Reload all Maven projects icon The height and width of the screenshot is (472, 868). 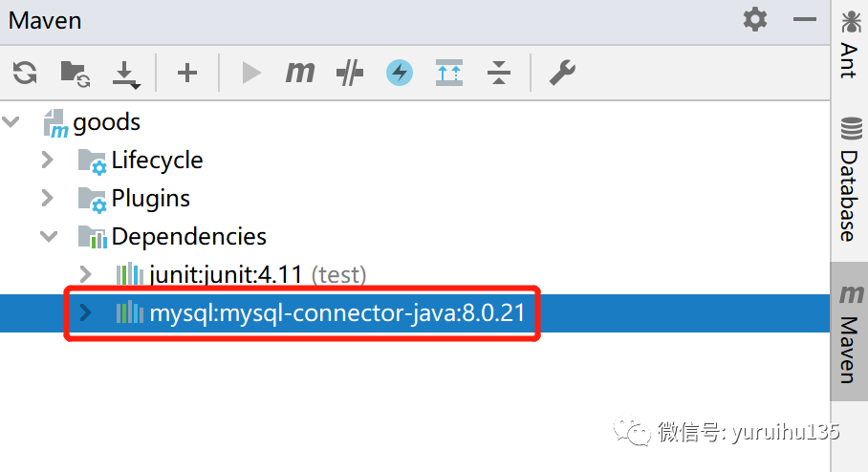pyautogui.click(x=25, y=73)
